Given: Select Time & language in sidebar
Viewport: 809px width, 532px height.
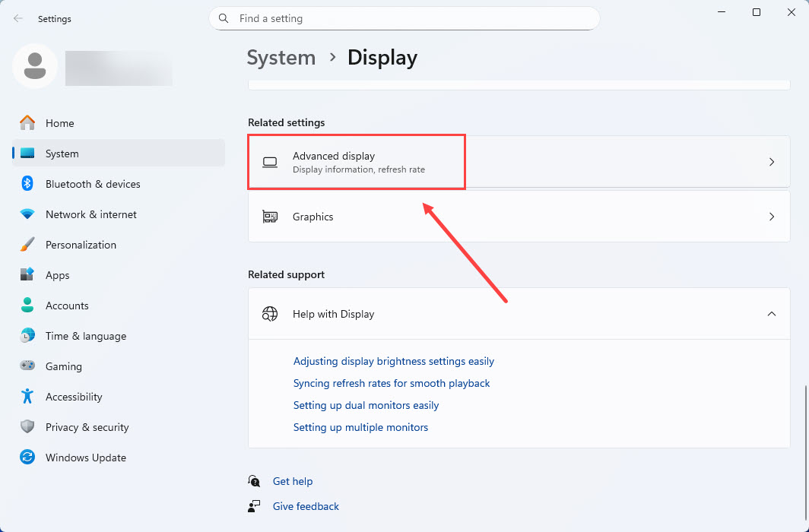Looking at the screenshot, I should (85, 336).
